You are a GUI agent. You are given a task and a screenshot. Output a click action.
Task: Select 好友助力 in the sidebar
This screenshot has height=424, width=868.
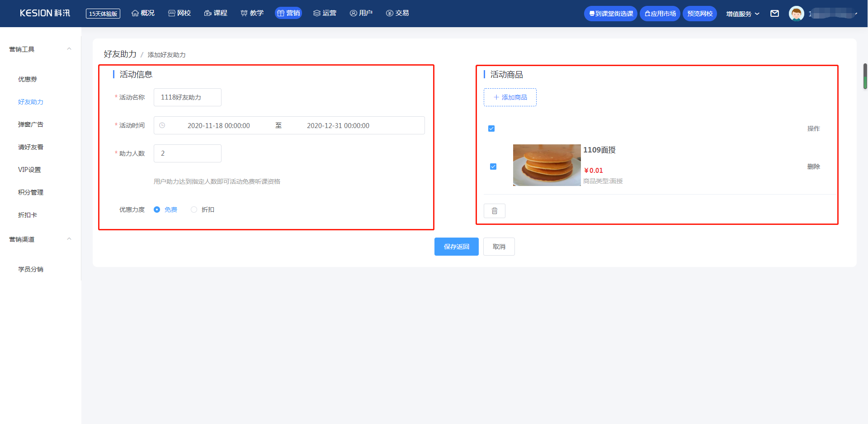pos(31,102)
